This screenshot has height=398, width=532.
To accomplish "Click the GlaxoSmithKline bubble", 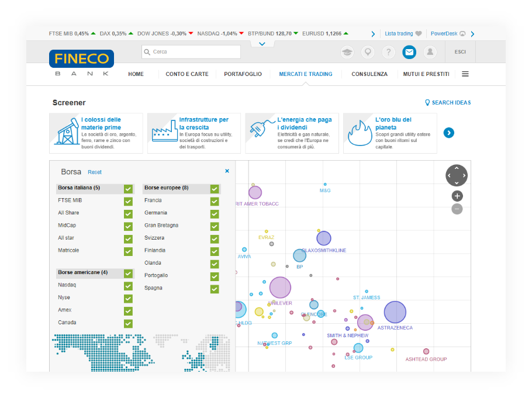I will pos(324,238).
